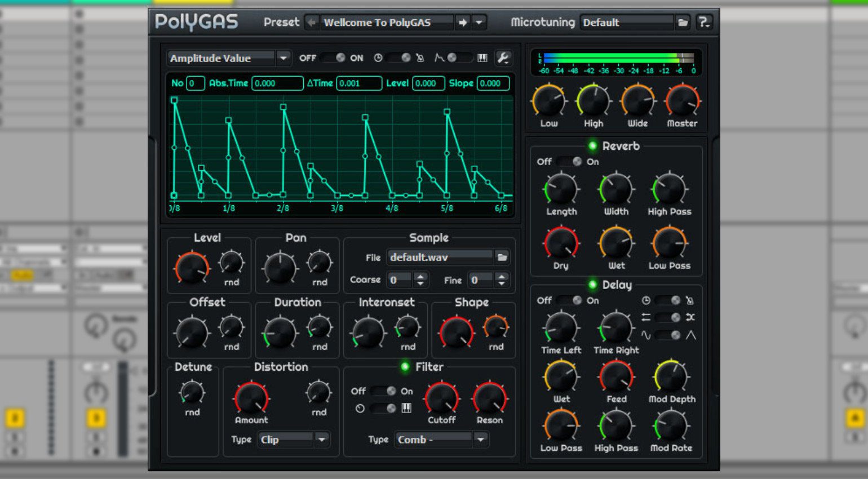
Task: Open the preset list dropdown arrow
Action: pyautogui.click(x=479, y=23)
